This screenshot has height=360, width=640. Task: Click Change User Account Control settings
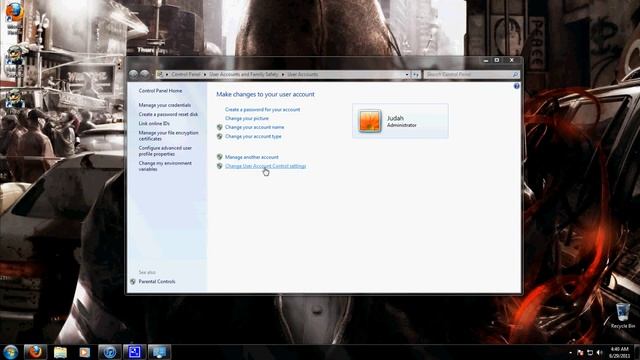point(265,166)
